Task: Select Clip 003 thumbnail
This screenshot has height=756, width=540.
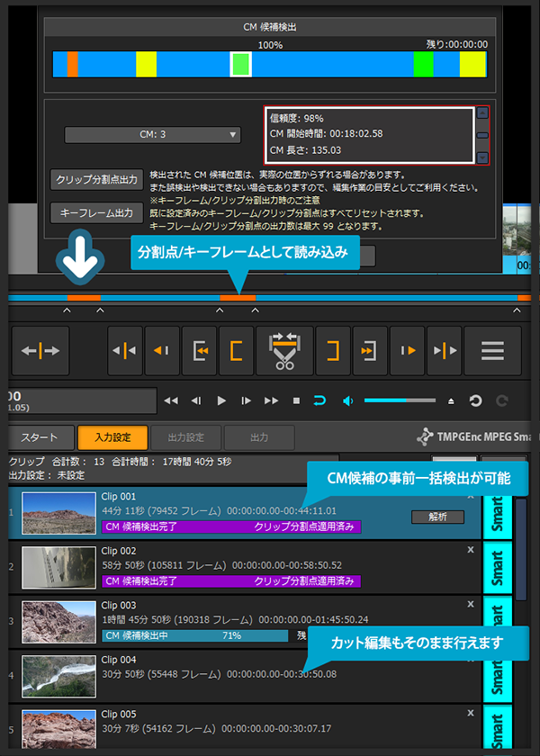Action: tap(58, 622)
